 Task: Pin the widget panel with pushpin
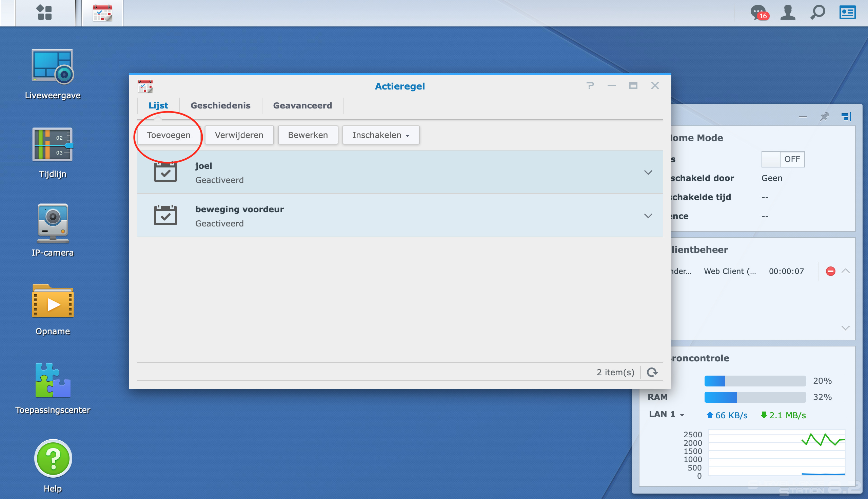point(824,117)
